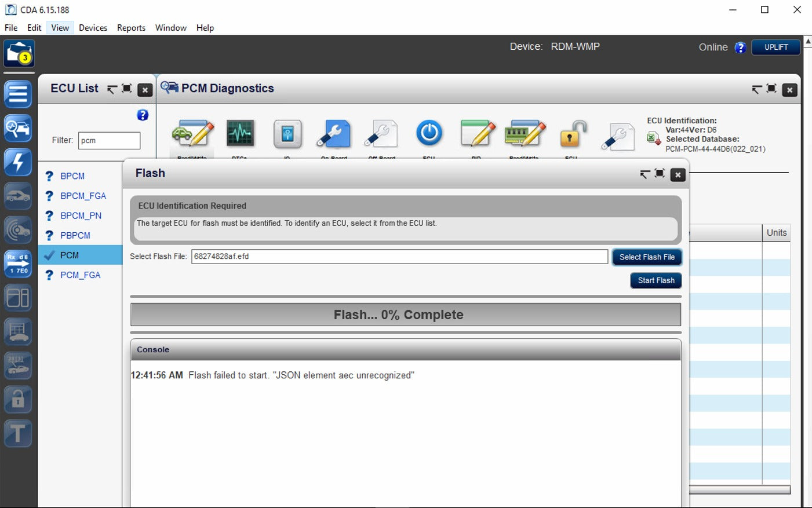The height and width of the screenshot is (508, 812).
Task: Click the UPLIFT button
Action: click(x=775, y=47)
